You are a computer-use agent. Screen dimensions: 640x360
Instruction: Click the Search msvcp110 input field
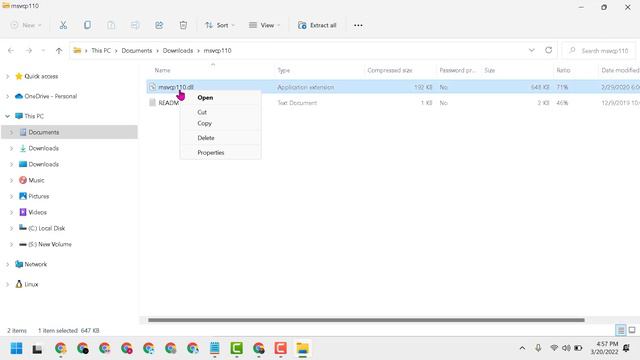[599, 51]
